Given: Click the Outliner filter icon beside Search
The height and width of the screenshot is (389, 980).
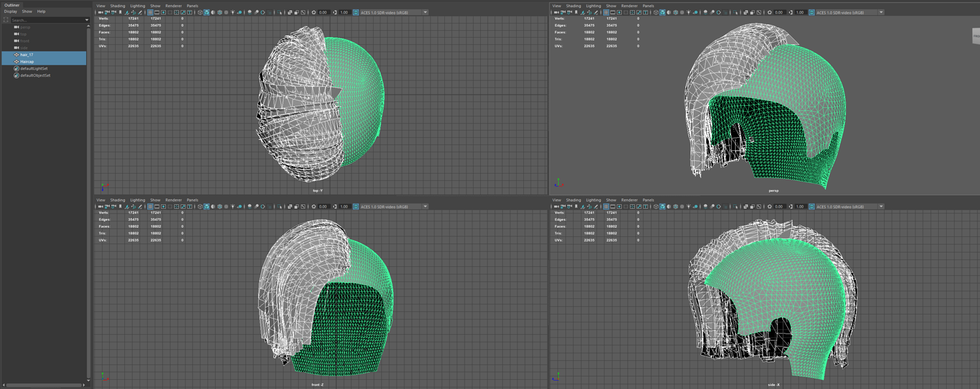Looking at the screenshot, I should (x=6, y=20).
